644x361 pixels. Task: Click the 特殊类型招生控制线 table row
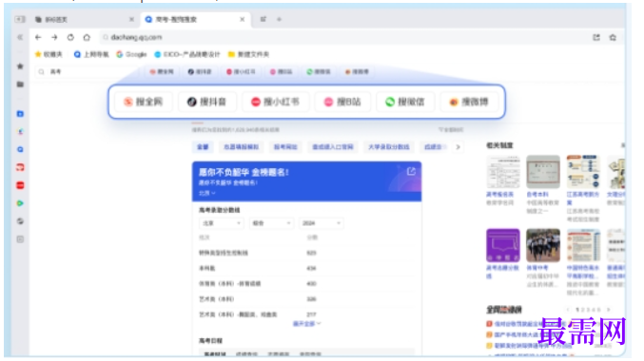click(x=306, y=253)
